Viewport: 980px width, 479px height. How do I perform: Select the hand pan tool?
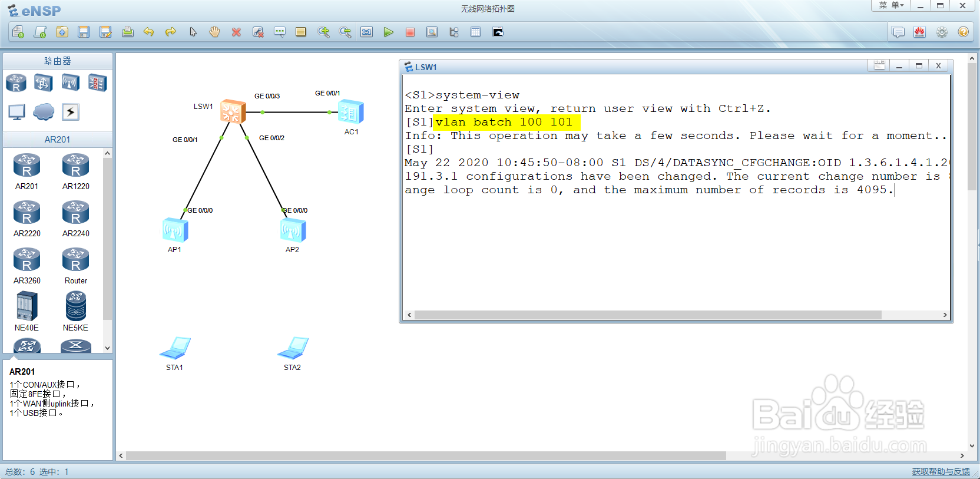[214, 32]
